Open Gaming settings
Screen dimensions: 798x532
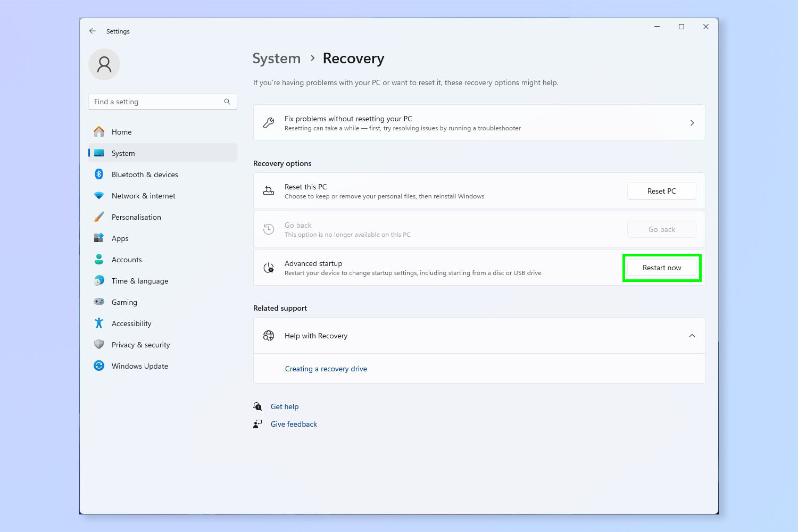(163, 302)
